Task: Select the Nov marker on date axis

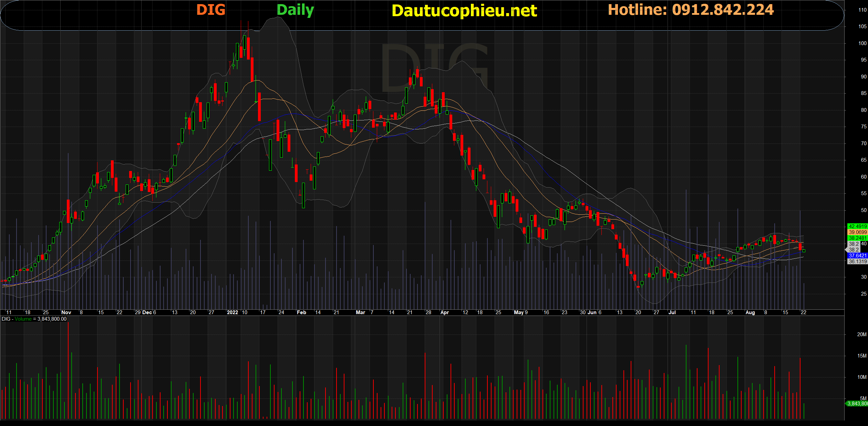Action: coord(66,312)
